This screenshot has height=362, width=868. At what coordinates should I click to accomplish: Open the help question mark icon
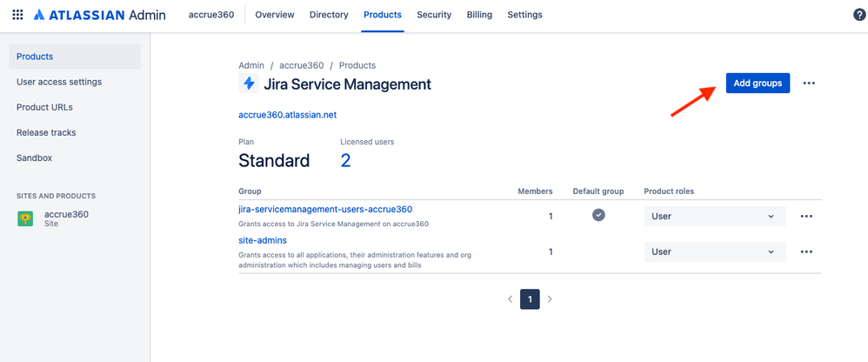pyautogui.click(x=858, y=15)
